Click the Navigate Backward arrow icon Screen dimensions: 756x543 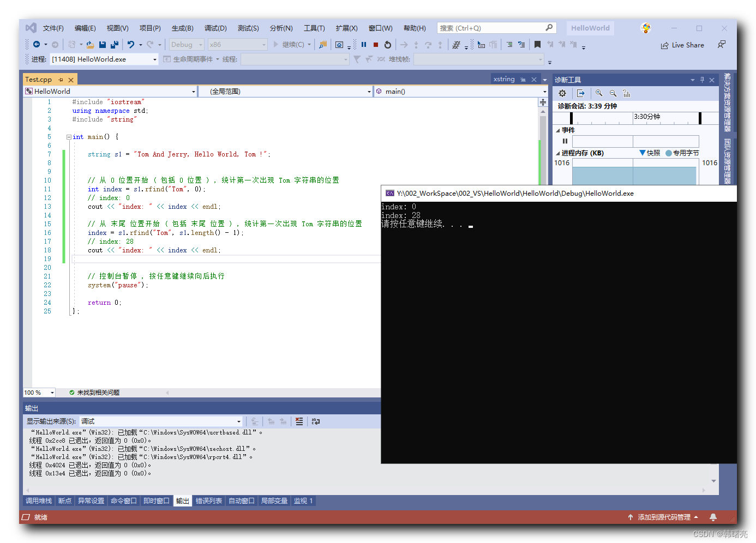point(36,44)
